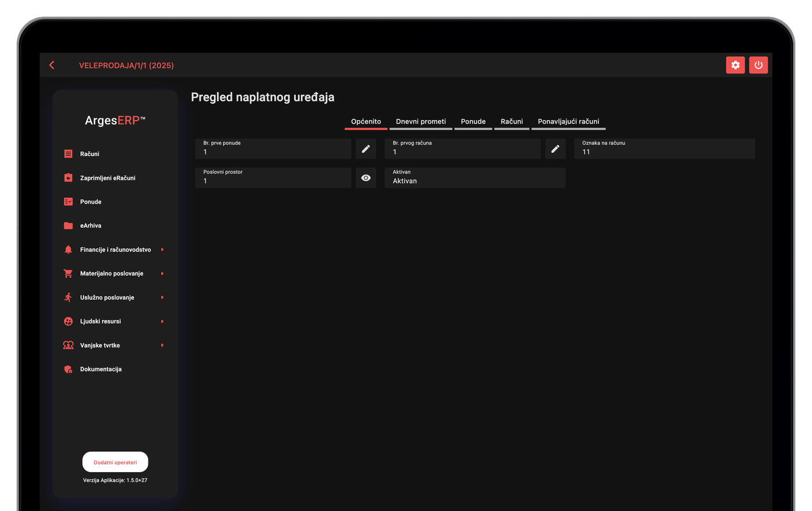Expand Financije i računovodstvo submenu arrow
The image size is (812, 511).
pos(162,249)
